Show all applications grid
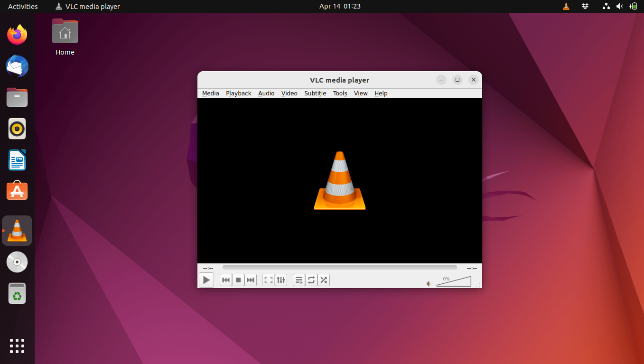The width and height of the screenshot is (644, 364). point(17,346)
